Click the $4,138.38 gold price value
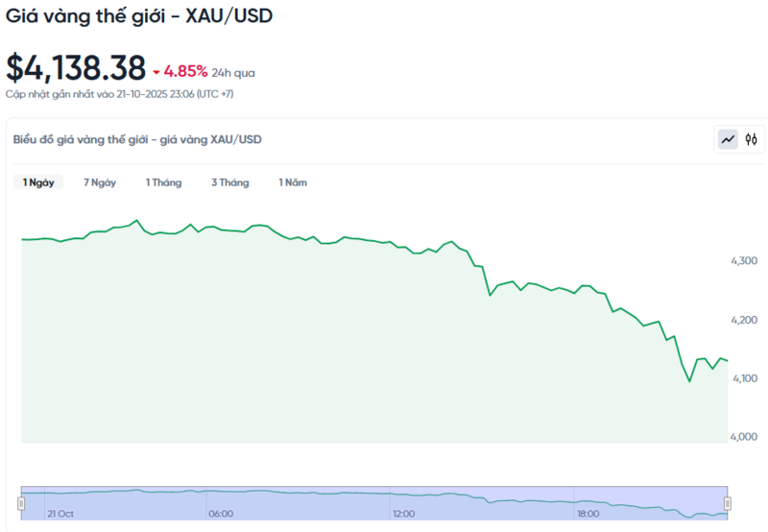The width and height of the screenshot is (768, 532). (x=76, y=68)
